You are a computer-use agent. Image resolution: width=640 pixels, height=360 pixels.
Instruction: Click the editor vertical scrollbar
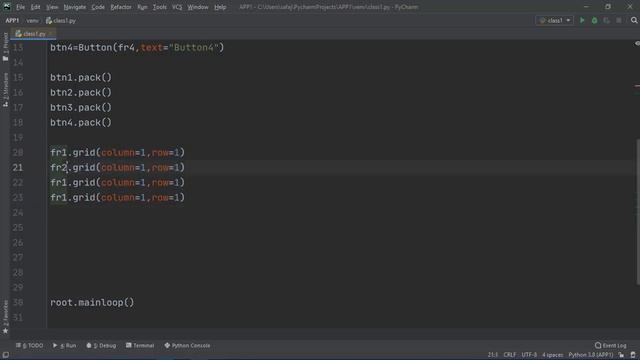[x=638, y=212]
